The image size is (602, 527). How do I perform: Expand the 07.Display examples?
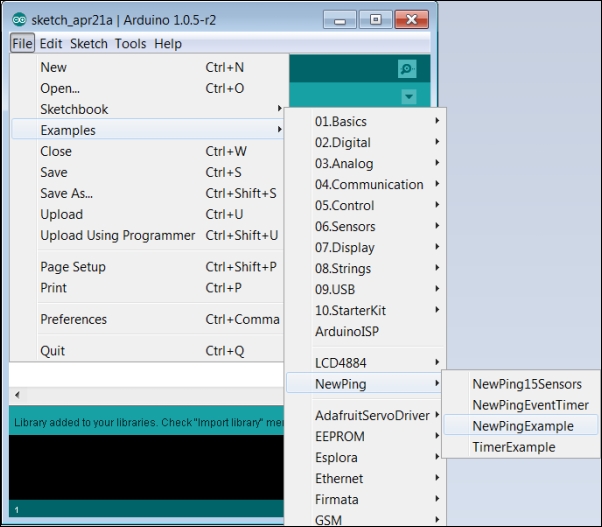366,248
